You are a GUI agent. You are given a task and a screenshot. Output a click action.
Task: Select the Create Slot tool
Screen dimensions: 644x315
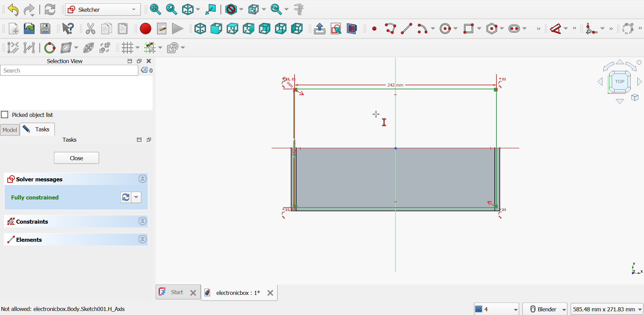tap(515, 29)
